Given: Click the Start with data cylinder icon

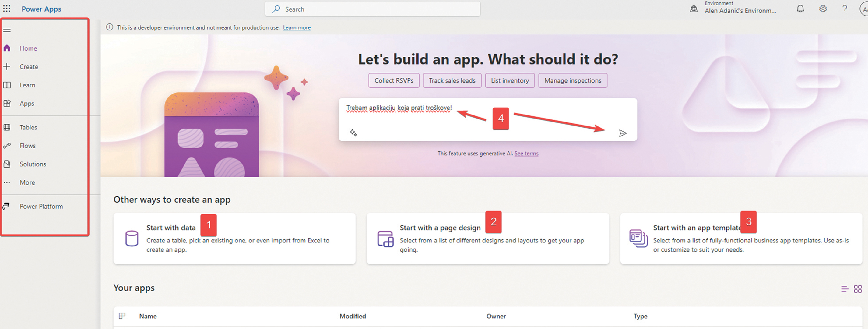Looking at the screenshot, I should [x=132, y=238].
